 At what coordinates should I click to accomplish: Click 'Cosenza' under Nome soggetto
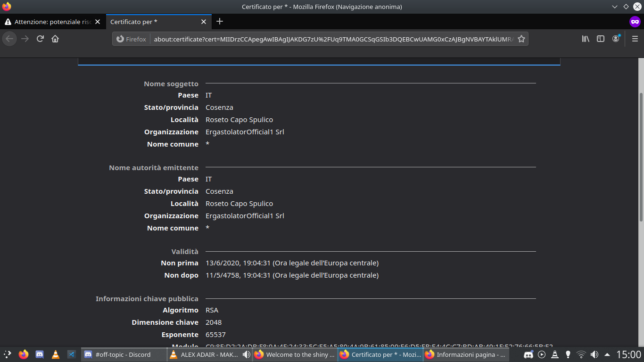219,107
